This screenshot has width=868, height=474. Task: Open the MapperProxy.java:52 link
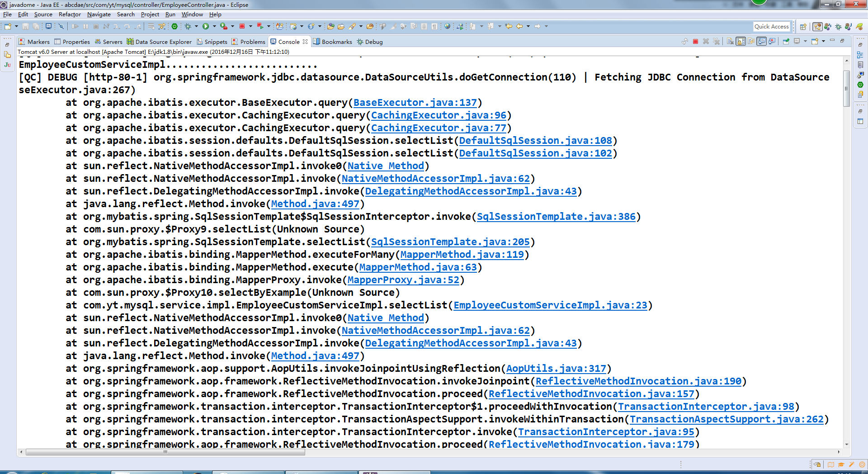click(403, 280)
